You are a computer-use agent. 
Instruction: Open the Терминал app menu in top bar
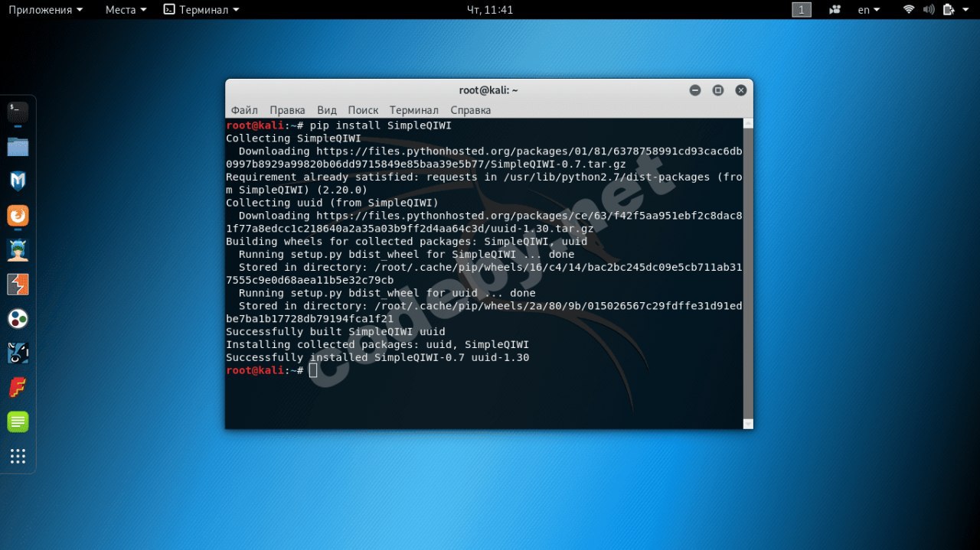pos(201,10)
